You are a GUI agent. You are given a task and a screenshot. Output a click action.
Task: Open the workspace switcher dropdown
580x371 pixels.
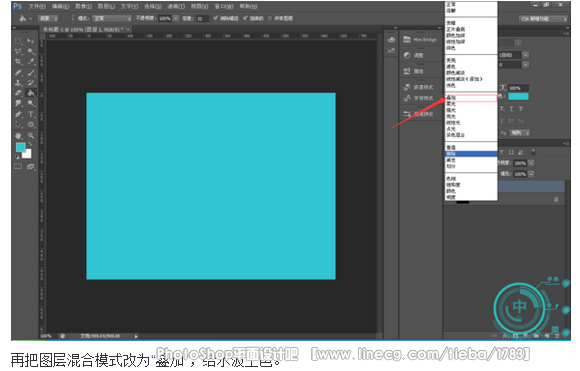(543, 18)
